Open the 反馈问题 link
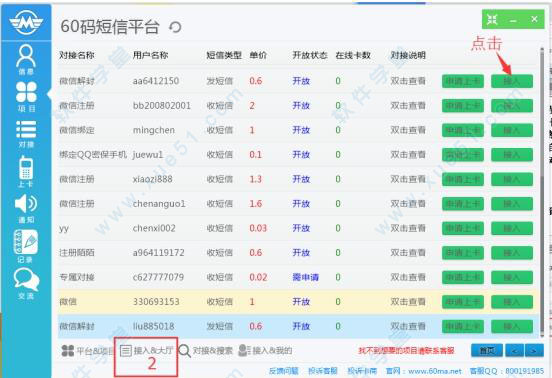Image resolution: width=552 pixels, height=378 pixels. (x=284, y=371)
